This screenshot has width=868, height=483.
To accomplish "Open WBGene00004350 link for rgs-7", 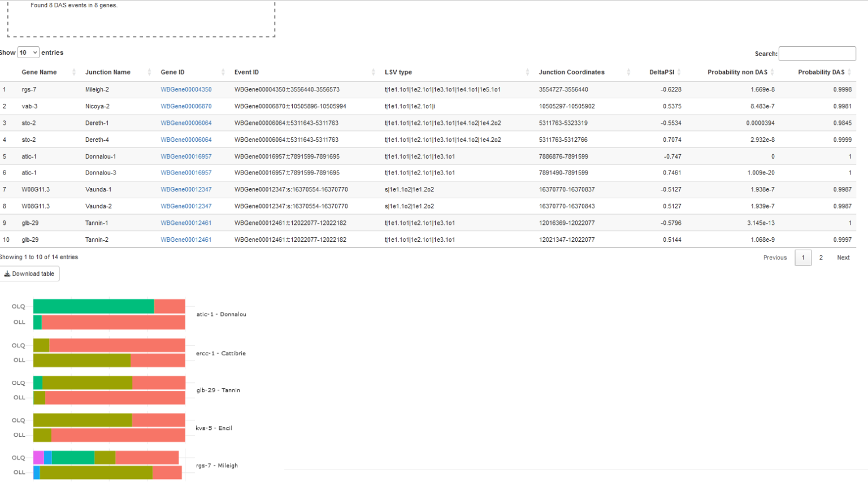I will (x=186, y=90).
